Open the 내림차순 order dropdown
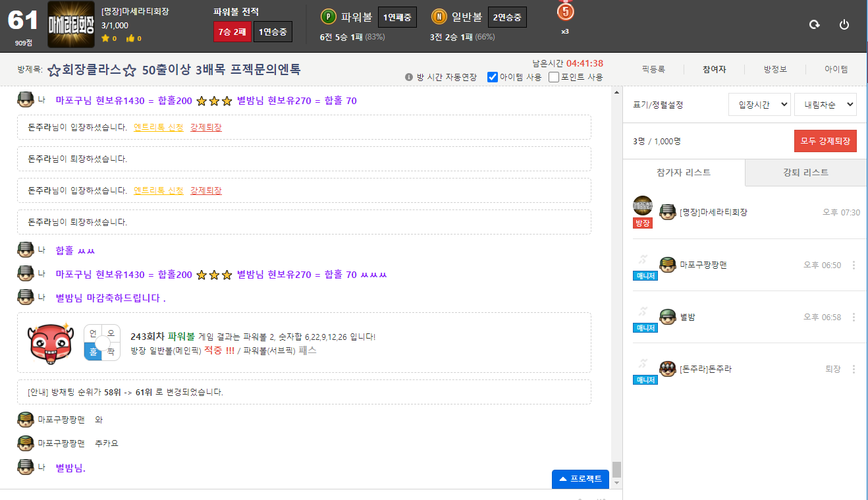Viewport: 868px width, 500px height. click(825, 104)
